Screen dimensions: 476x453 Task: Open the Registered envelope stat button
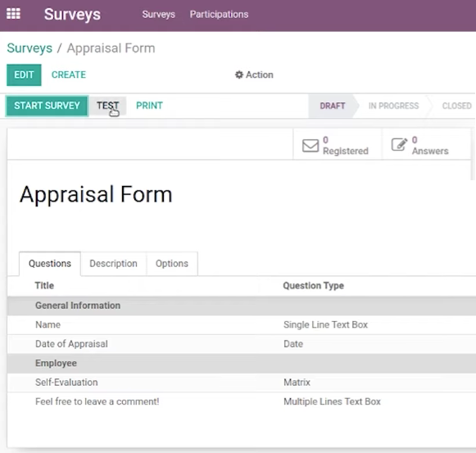[x=337, y=145]
